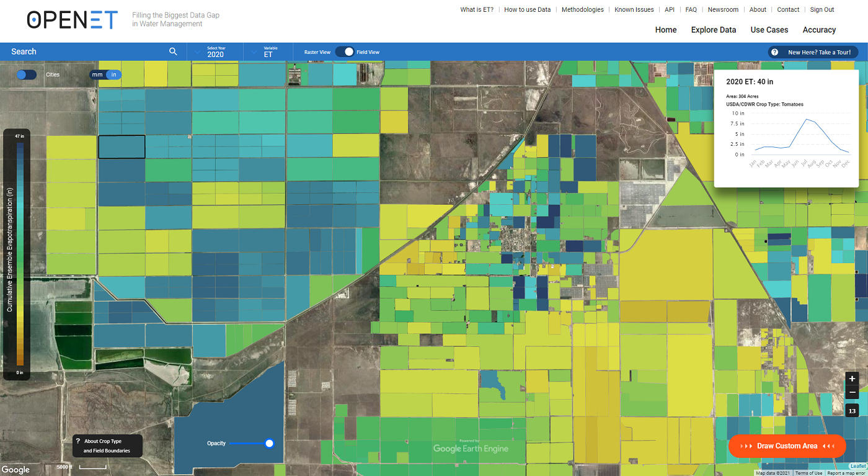This screenshot has width=868, height=476.
Task: Click the OpenET logo
Action: click(x=72, y=19)
